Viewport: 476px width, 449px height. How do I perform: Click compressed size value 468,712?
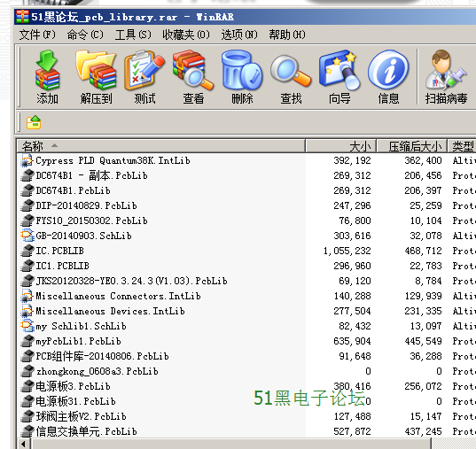coord(423,251)
